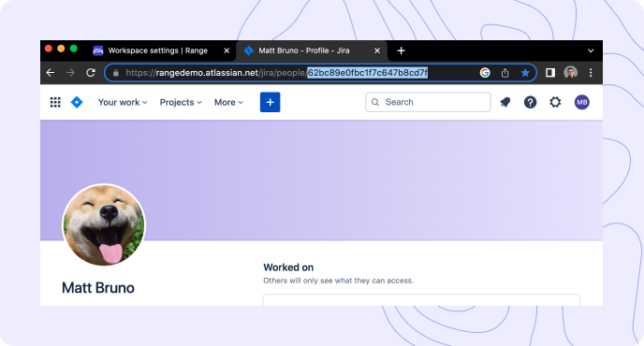Open Jira settings gear icon
Viewport: 644px width, 346px height.
point(555,102)
